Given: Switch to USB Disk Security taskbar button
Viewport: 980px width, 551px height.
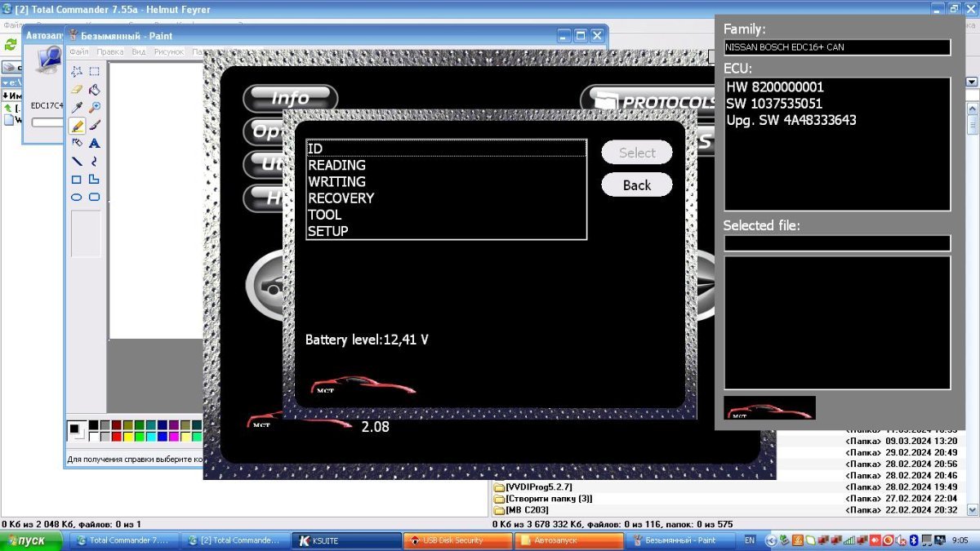Looking at the screenshot, I should (x=457, y=540).
